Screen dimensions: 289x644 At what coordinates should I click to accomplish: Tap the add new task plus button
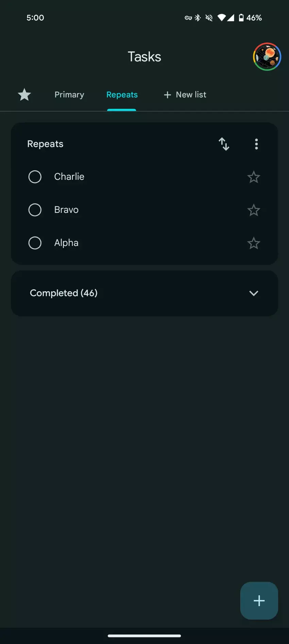tap(259, 600)
